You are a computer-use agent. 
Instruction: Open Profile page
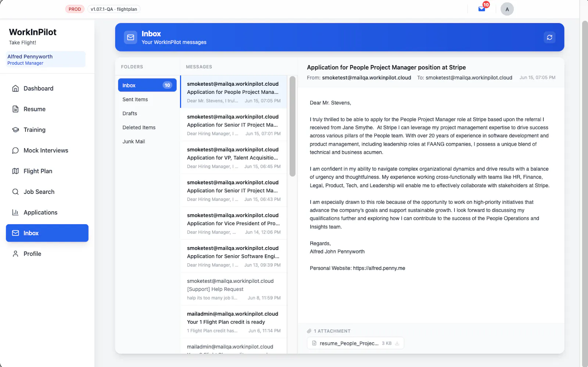(x=47, y=254)
